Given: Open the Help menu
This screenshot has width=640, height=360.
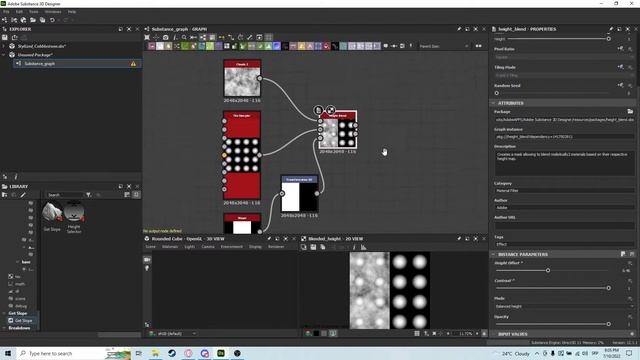Looking at the screenshot, I should (x=72, y=12).
